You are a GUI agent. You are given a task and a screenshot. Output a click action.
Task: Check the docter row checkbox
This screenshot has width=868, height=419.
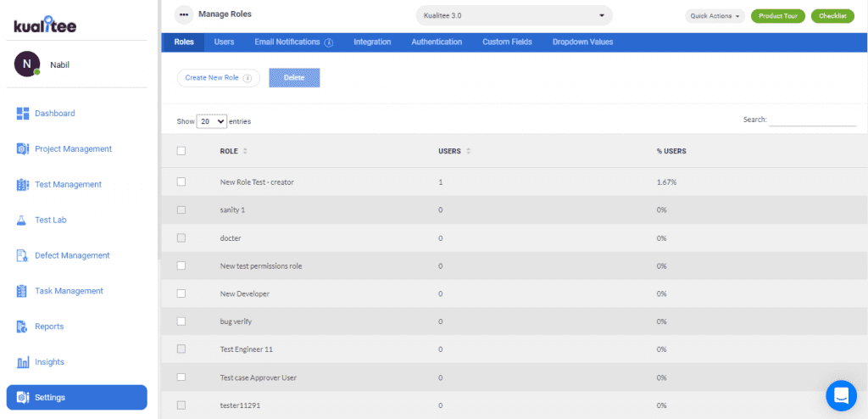pyautogui.click(x=181, y=237)
